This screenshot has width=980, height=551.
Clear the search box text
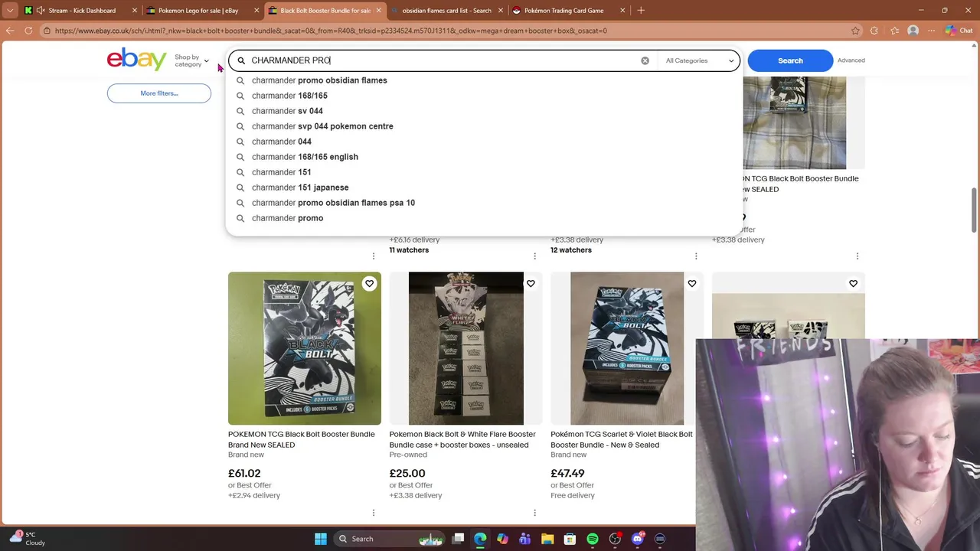[x=645, y=60]
